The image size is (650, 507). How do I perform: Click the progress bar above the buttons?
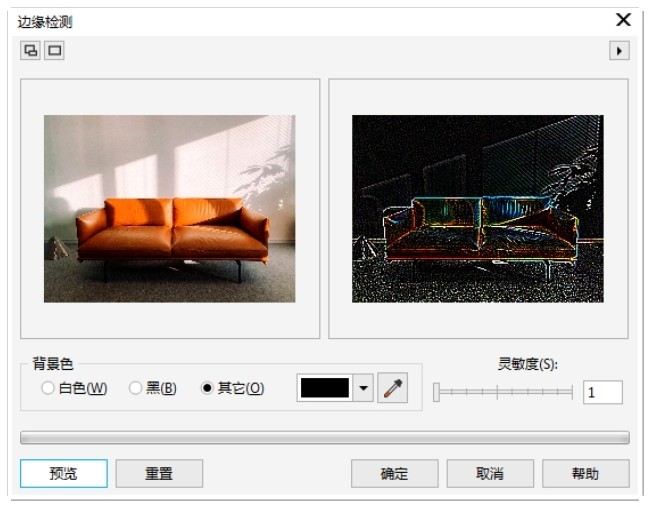pyautogui.click(x=325, y=437)
